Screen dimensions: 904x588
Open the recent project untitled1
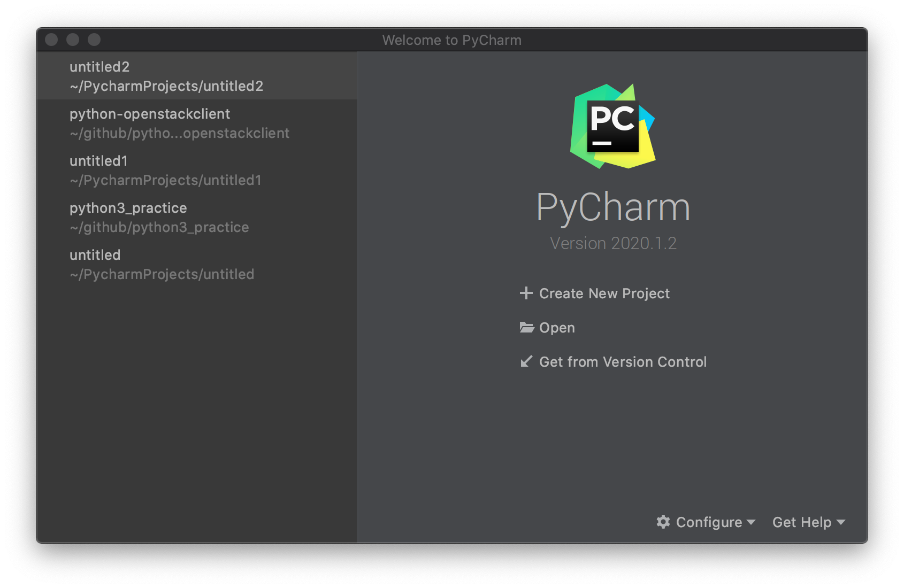pos(197,170)
